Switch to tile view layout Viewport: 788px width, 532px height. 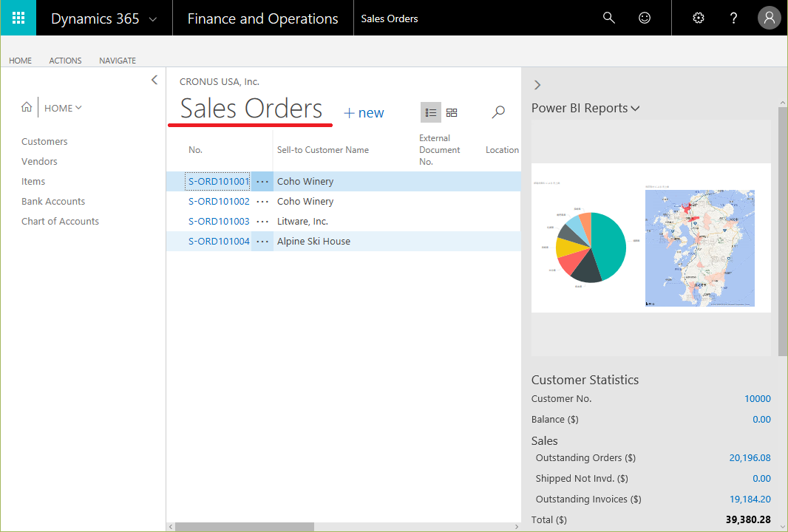452,112
